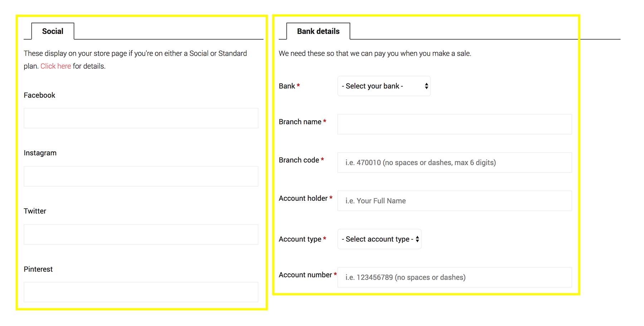
Task: Open the Social tab
Action: click(53, 31)
